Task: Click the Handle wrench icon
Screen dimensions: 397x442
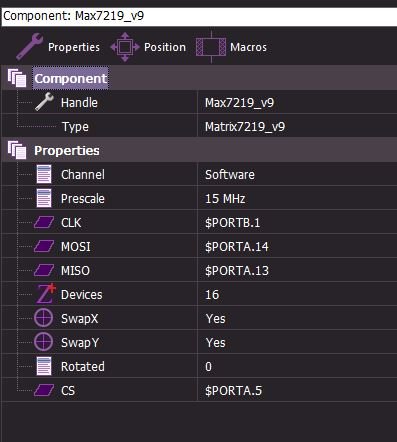Action: 44,102
